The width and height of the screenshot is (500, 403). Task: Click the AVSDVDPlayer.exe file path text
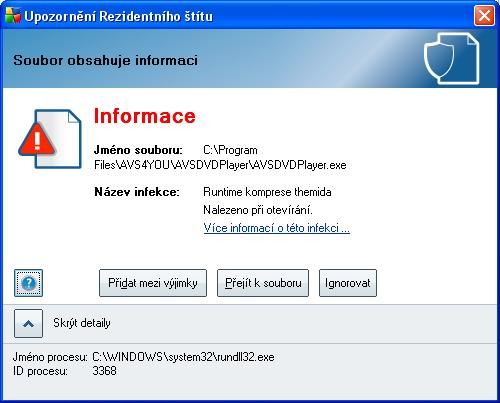220,157
